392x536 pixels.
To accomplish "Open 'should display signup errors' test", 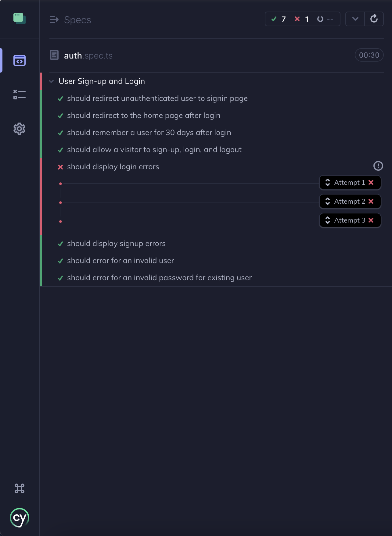I will click(x=116, y=244).
